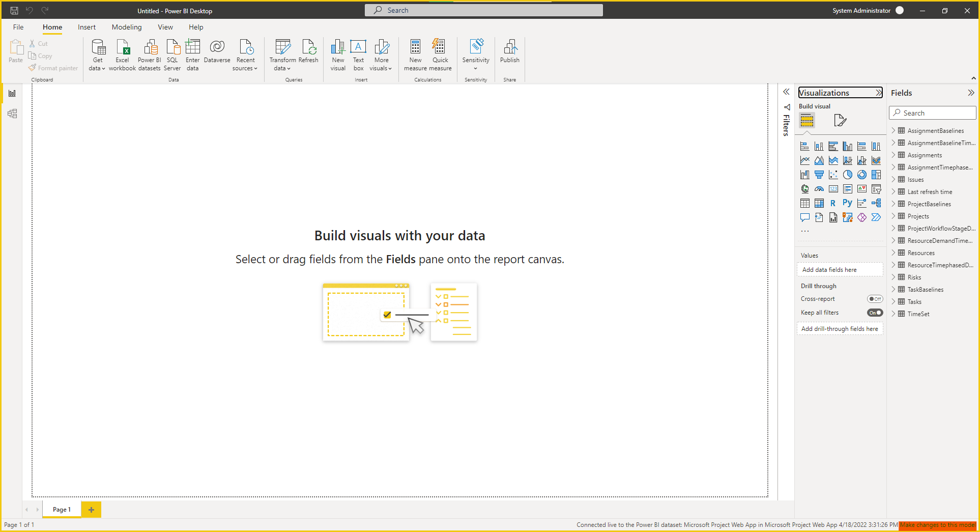Select the Map globe visual

[804, 189]
